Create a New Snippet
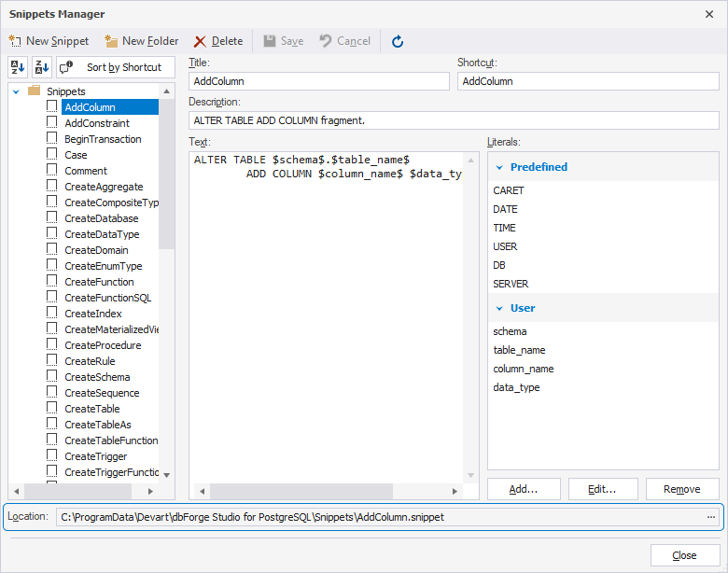 [x=49, y=41]
